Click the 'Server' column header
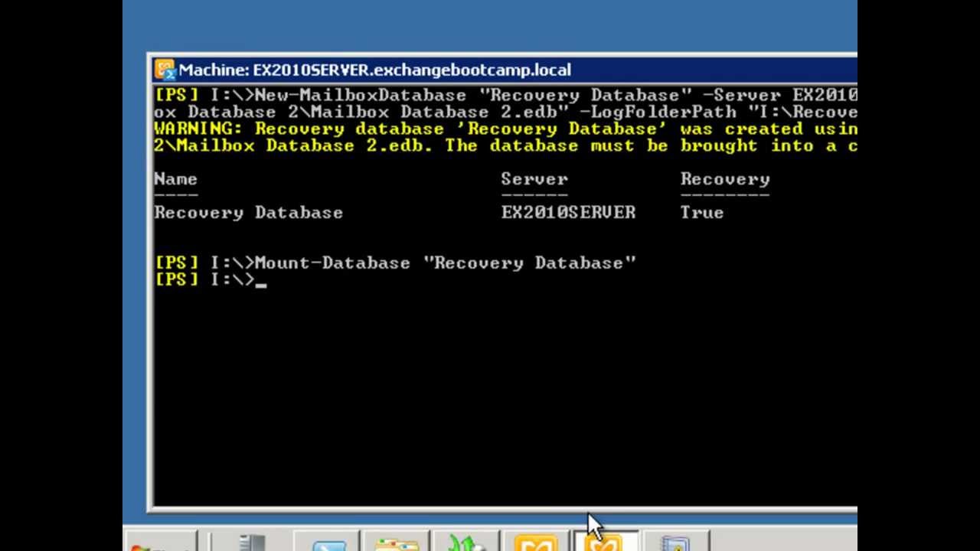Viewport: 980px width, 551px height. coord(534,179)
